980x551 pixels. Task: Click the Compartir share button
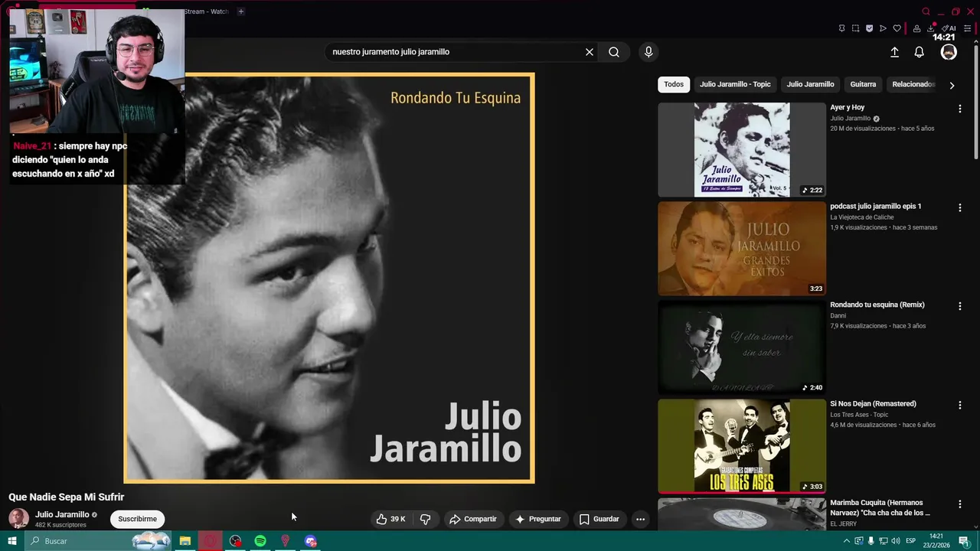(472, 519)
